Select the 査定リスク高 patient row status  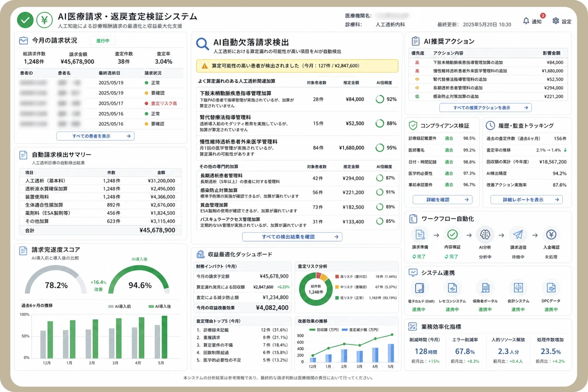[x=161, y=103]
